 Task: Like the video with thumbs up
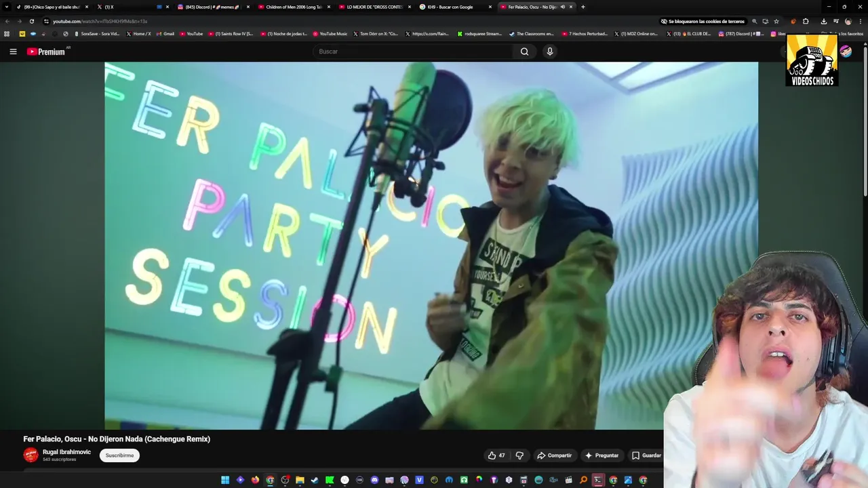[496, 455]
